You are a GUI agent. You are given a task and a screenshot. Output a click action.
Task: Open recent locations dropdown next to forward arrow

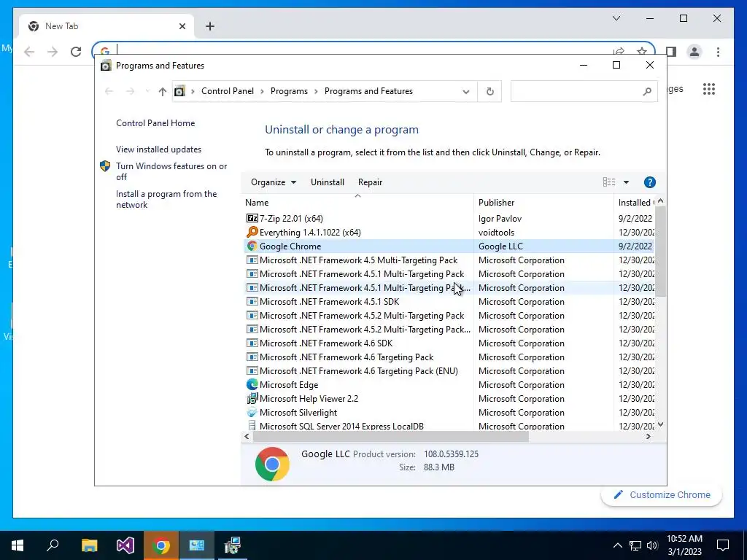[147, 91]
